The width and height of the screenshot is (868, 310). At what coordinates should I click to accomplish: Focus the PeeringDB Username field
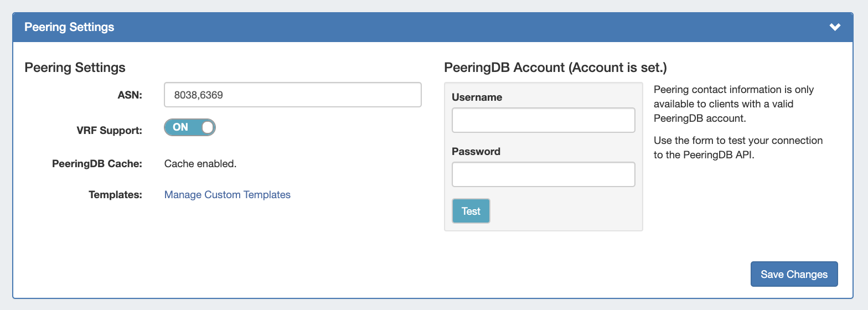[542, 120]
